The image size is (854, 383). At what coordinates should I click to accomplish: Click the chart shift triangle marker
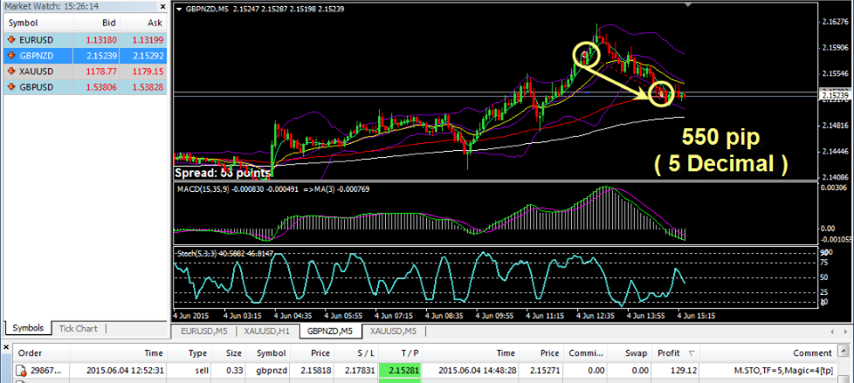click(688, 5)
